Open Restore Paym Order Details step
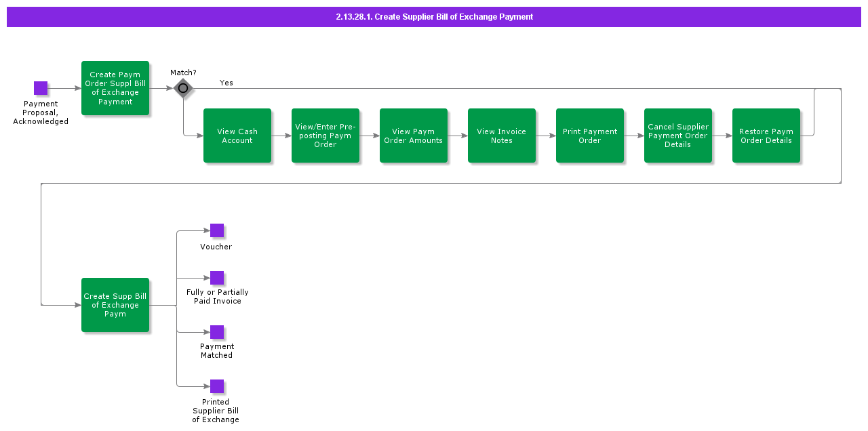Viewport: 868px width, 431px height. 766,136
